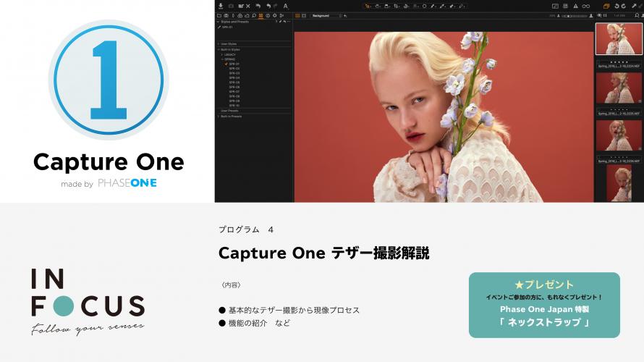Click the Redo arrow icon in top toolbar

275,7
